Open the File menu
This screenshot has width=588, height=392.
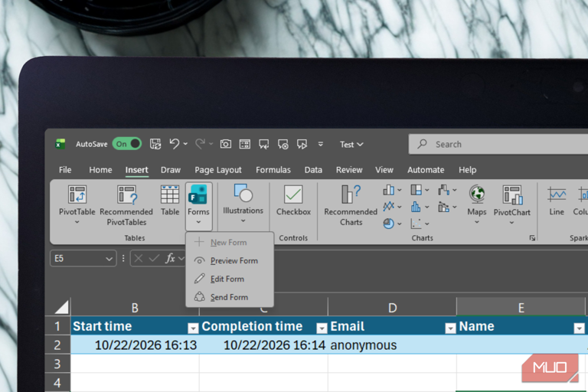[65, 170]
